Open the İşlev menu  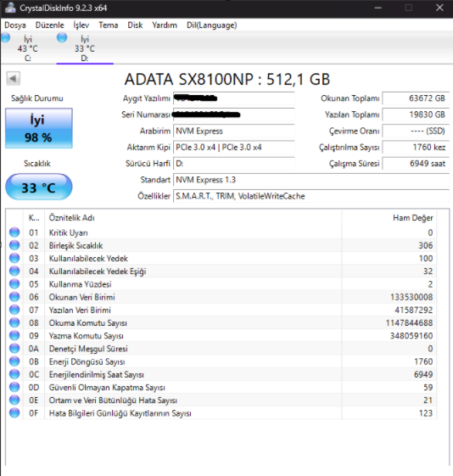click(81, 25)
